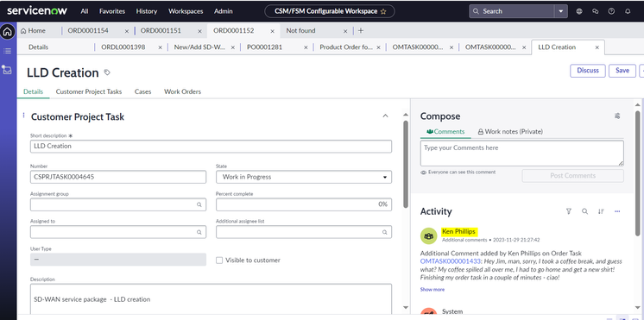Open Compose settings sliders icon
Image resolution: width=644 pixels, height=320 pixels.
click(x=617, y=116)
